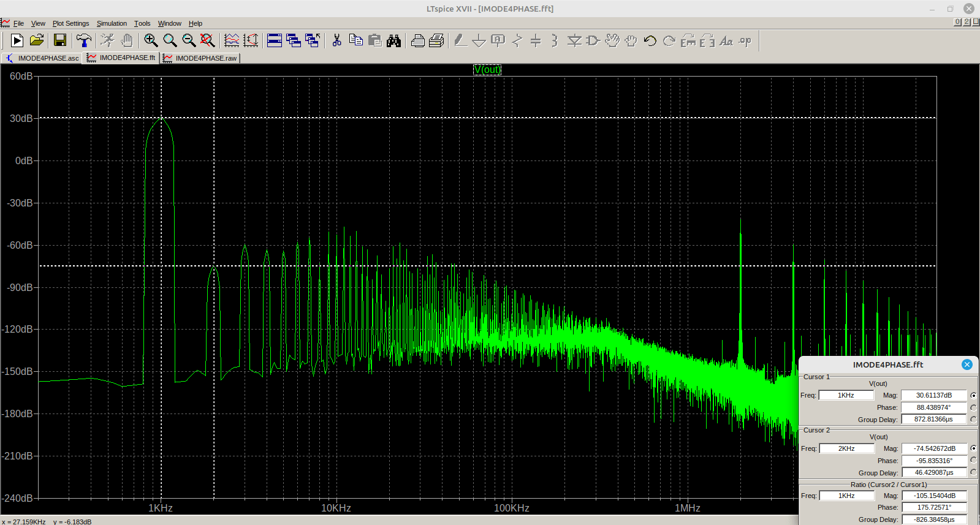This screenshot has width=980, height=525.
Task: Click the Cursor 2 Group Delay value 46.429087µs
Action: [x=934, y=472]
